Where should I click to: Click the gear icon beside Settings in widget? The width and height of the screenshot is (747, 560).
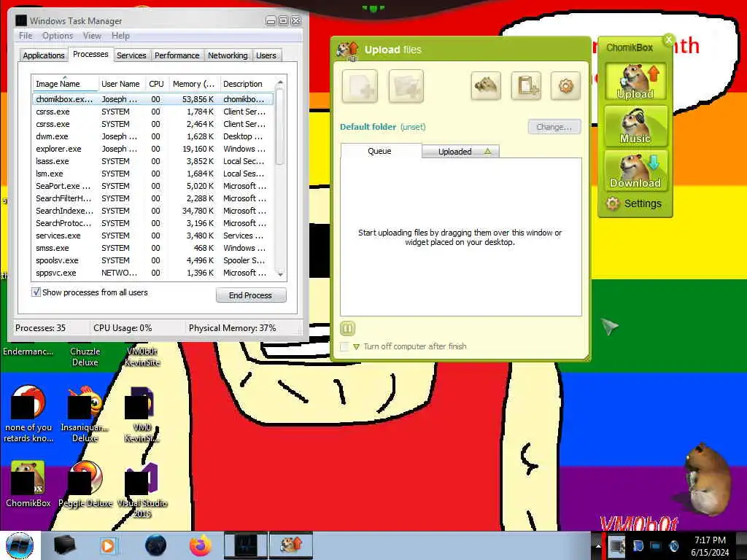[x=613, y=204]
